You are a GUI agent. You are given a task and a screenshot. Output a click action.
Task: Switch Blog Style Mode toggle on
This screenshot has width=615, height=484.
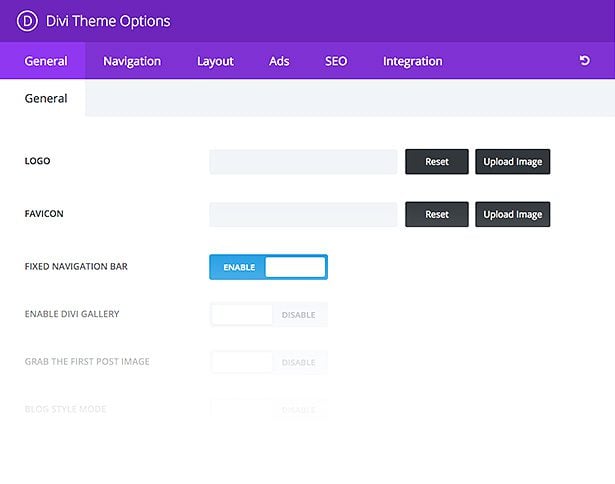[268, 409]
